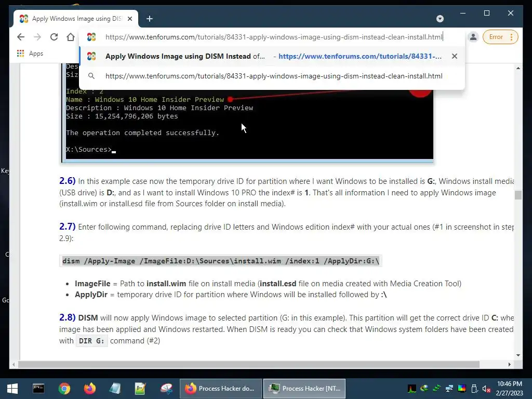Open the browser home page

(x=71, y=37)
